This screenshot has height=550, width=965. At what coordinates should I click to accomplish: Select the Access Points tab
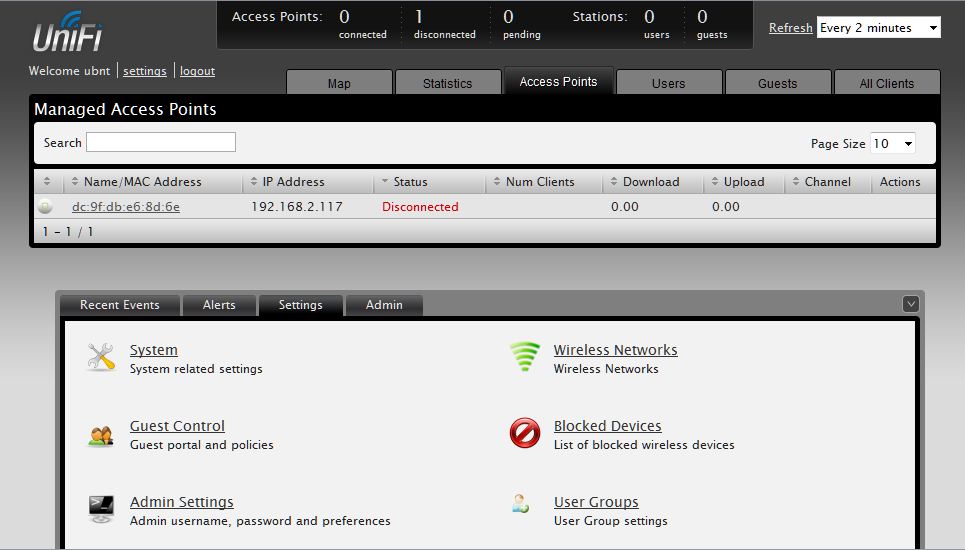tap(558, 81)
